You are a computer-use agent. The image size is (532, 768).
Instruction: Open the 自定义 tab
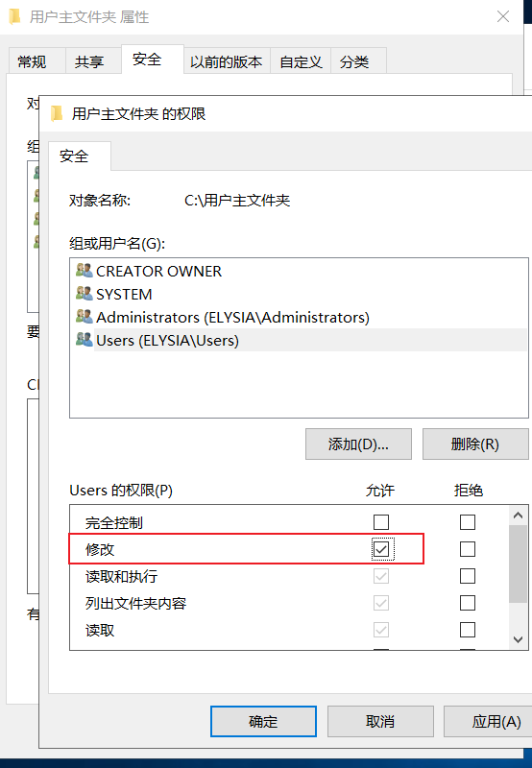(x=301, y=61)
